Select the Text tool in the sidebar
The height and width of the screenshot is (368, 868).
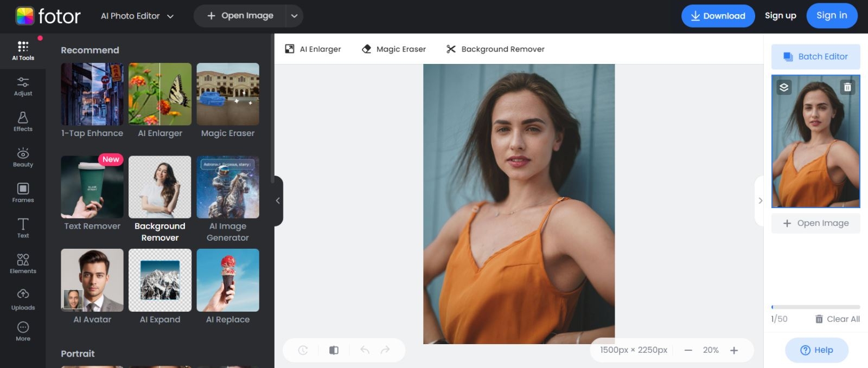point(23,228)
